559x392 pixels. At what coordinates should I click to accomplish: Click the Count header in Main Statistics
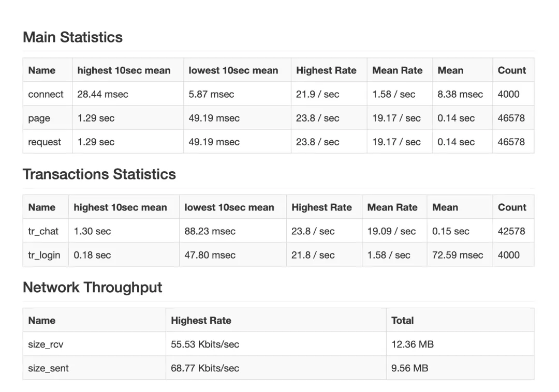point(512,70)
